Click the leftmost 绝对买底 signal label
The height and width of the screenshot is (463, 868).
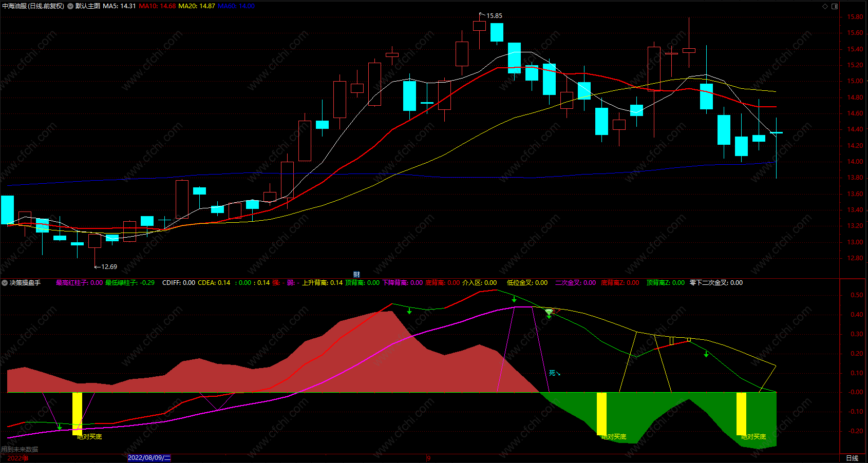pos(89,437)
